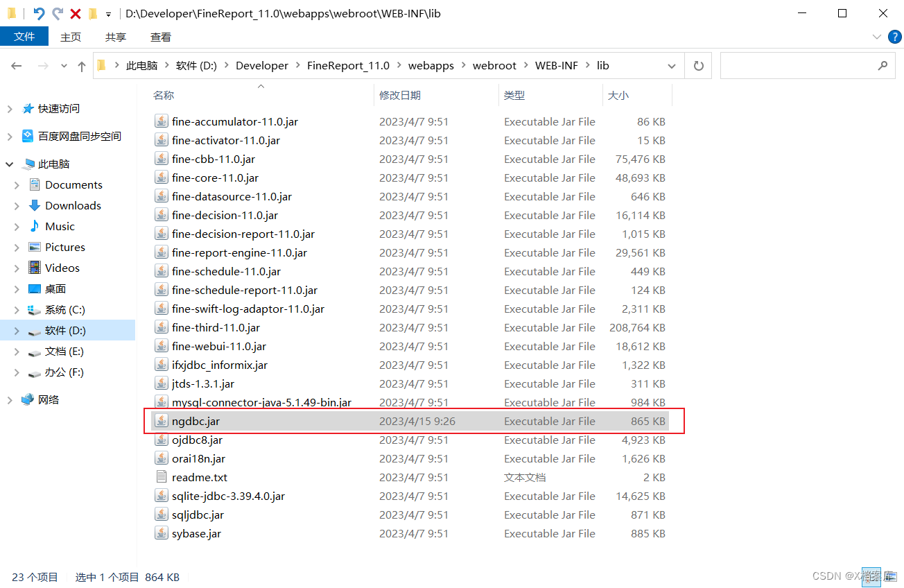Go up one folder level arrow
Screen dimensions: 904x588
coord(82,66)
